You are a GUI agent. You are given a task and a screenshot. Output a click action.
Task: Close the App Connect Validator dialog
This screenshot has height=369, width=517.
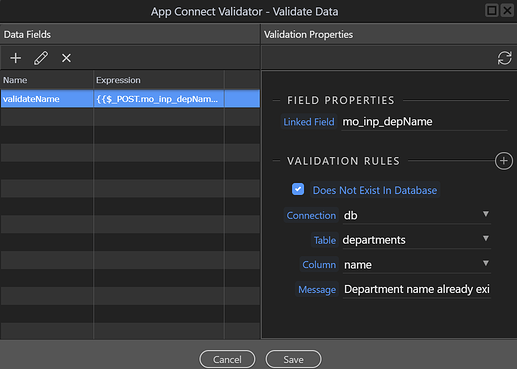507,10
